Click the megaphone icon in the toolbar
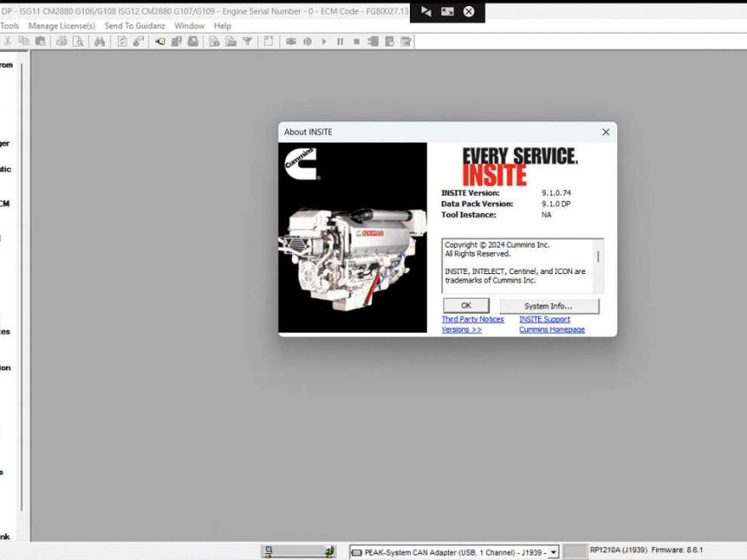The width and height of the screenshot is (747, 560). tap(160, 42)
